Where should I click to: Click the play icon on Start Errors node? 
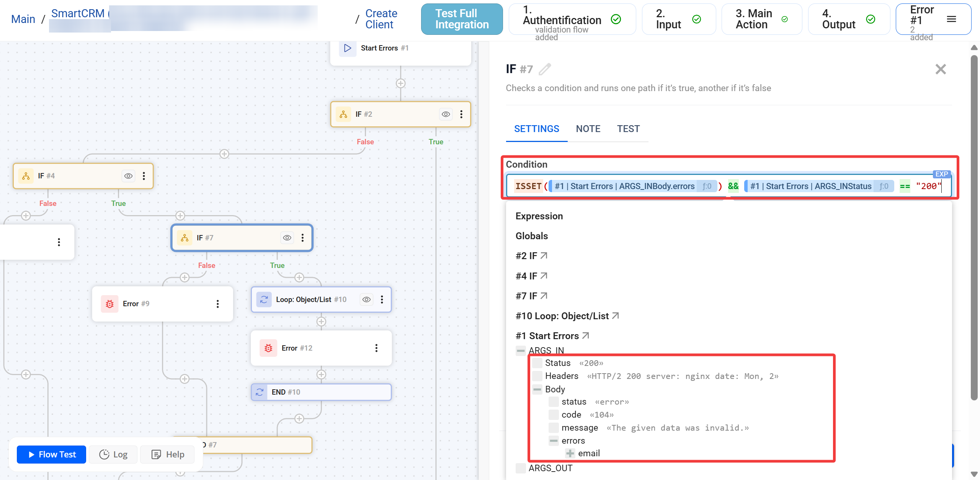coord(348,48)
